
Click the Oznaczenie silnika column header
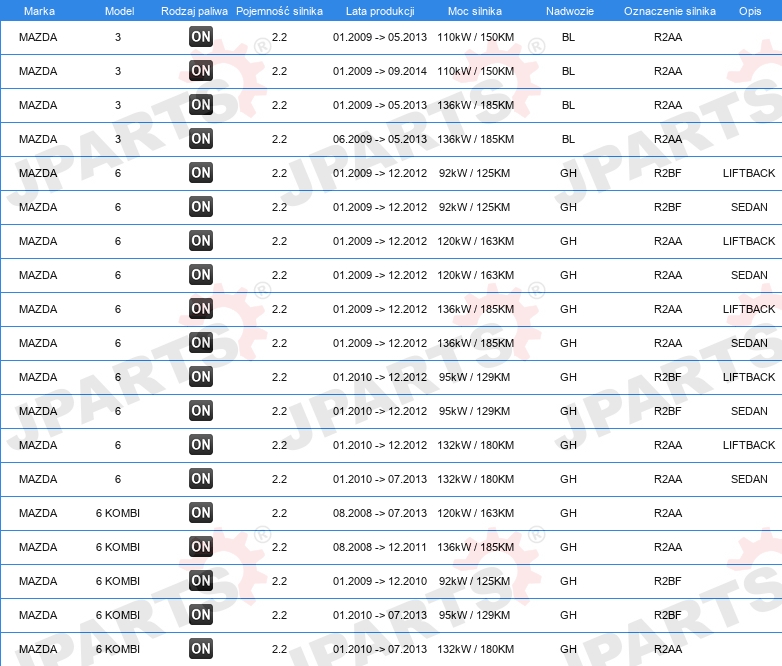pos(670,11)
